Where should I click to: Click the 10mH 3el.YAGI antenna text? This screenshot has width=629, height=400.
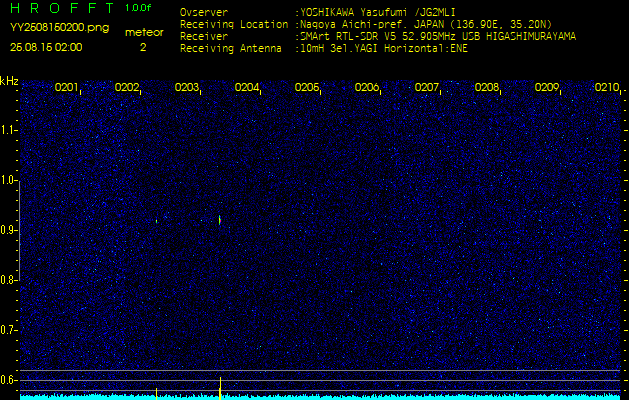[384, 49]
